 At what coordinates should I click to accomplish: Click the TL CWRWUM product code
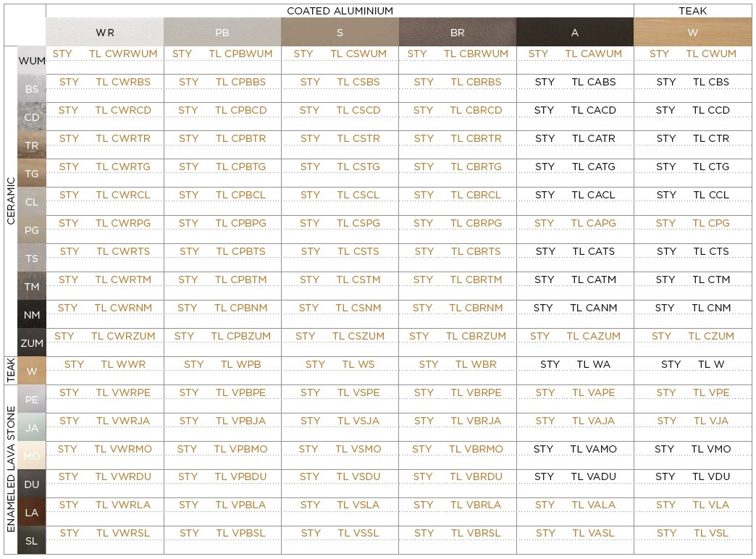click(123, 54)
